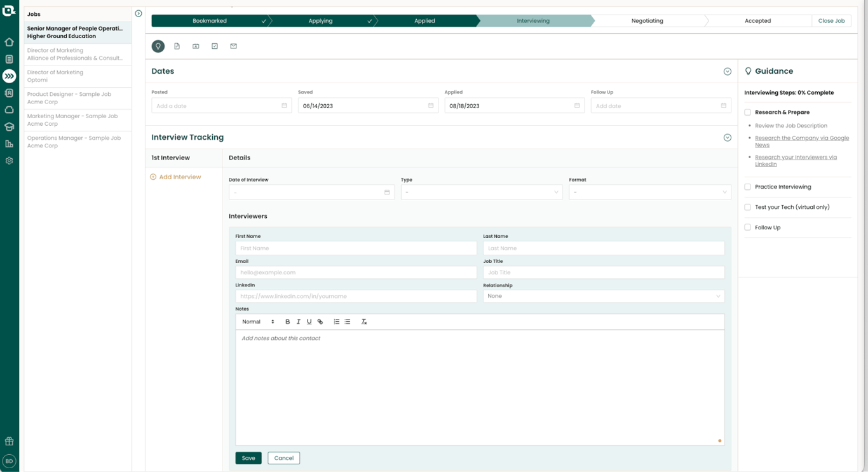Open the cloud icon in sidebar
This screenshot has height=472, width=868.
coord(9,110)
